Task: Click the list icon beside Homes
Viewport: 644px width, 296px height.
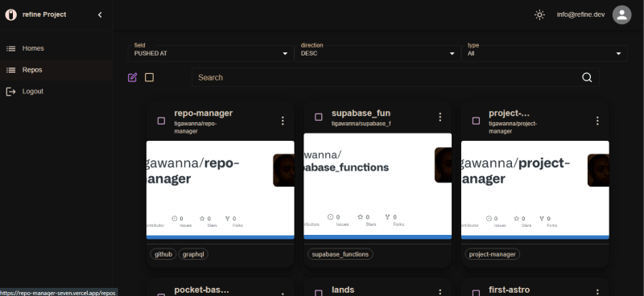Action: click(x=10, y=48)
